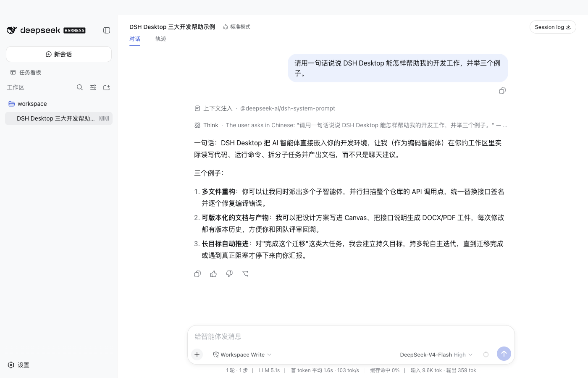The height and width of the screenshot is (378, 588).
Task: Copy the assistant reply
Action: click(197, 274)
